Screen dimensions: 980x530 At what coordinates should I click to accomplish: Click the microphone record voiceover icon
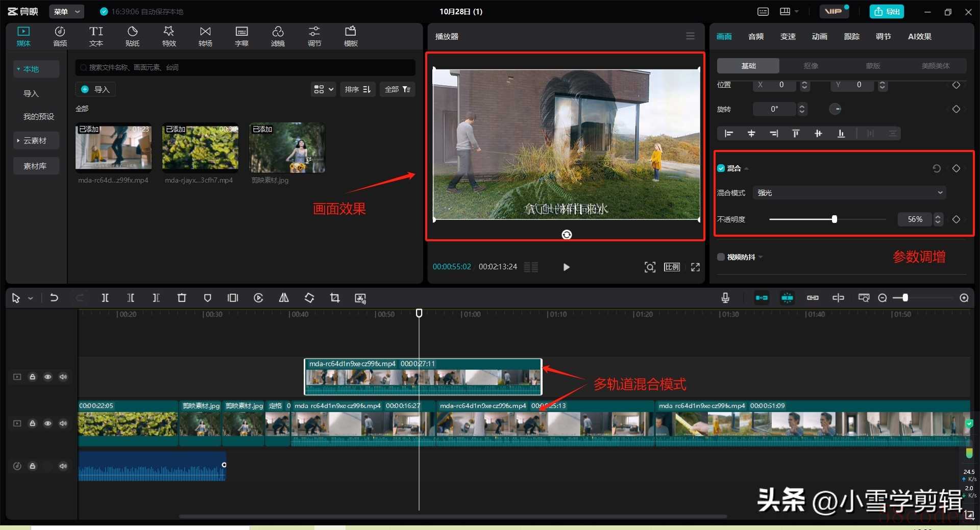coord(725,298)
